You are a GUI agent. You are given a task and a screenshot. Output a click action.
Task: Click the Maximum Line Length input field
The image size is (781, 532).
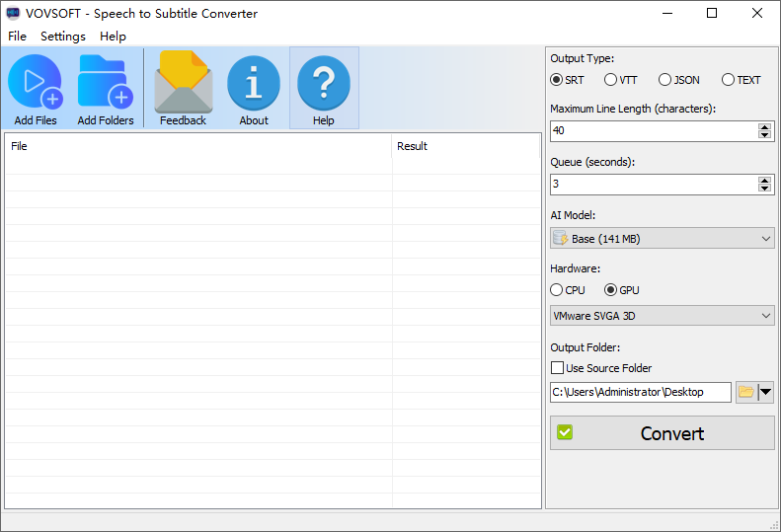click(654, 131)
